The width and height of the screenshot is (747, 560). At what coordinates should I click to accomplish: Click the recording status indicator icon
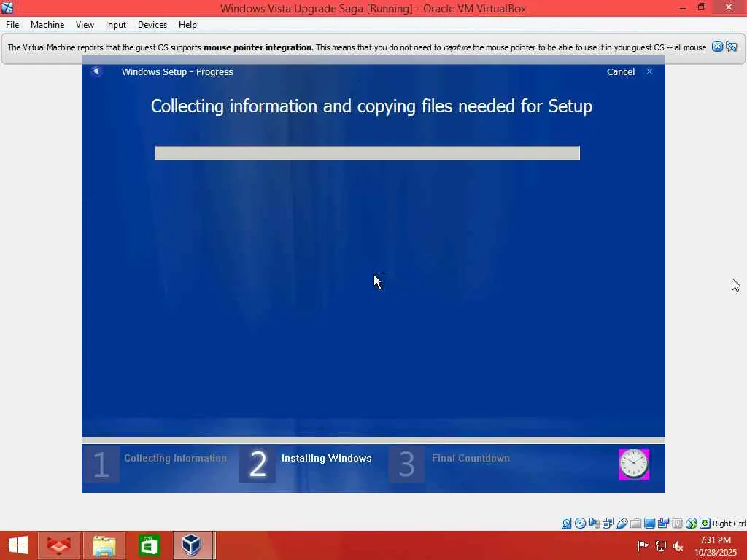point(663,524)
